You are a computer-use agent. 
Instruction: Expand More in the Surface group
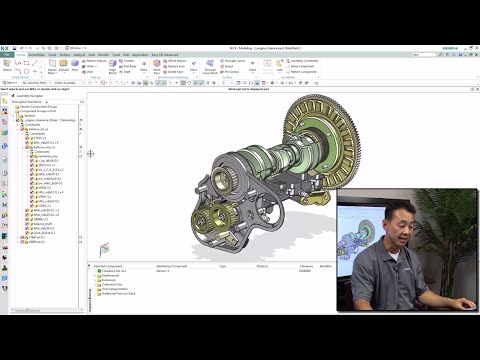pyautogui.click(x=252, y=66)
